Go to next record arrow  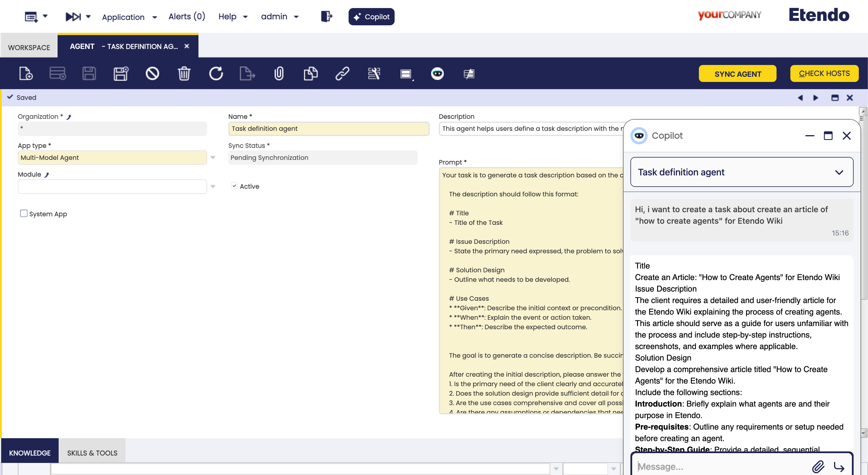[x=815, y=98]
